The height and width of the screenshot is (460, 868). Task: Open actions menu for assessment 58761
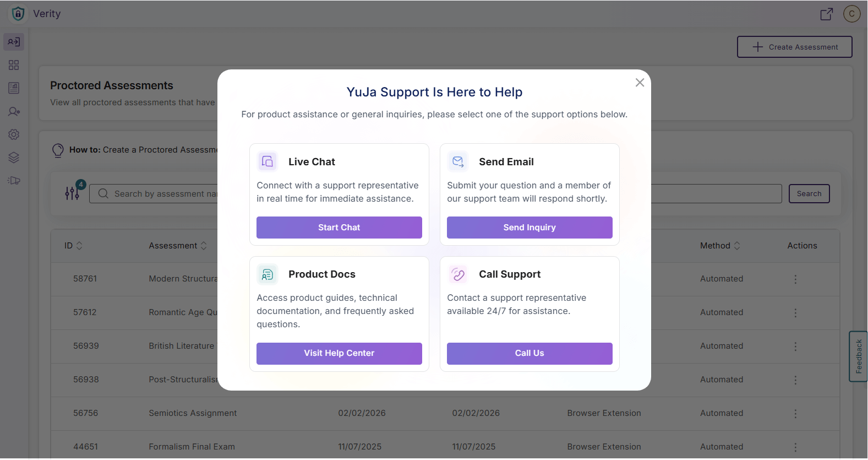point(795,279)
